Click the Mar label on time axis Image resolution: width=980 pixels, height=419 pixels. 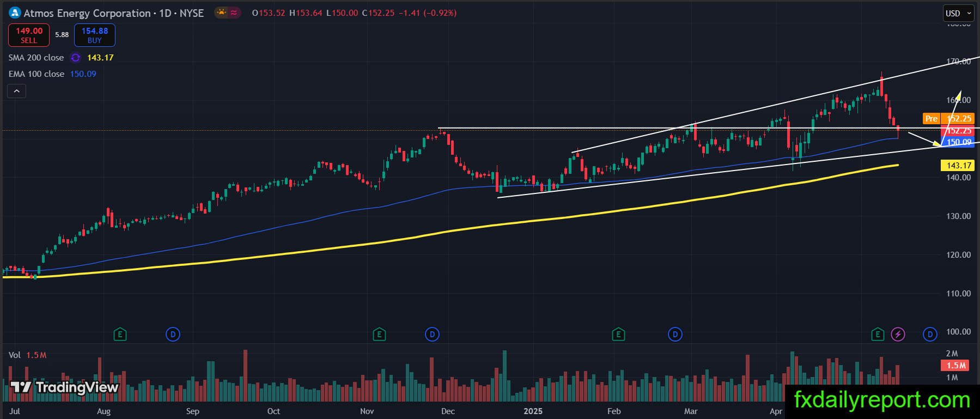(691, 411)
